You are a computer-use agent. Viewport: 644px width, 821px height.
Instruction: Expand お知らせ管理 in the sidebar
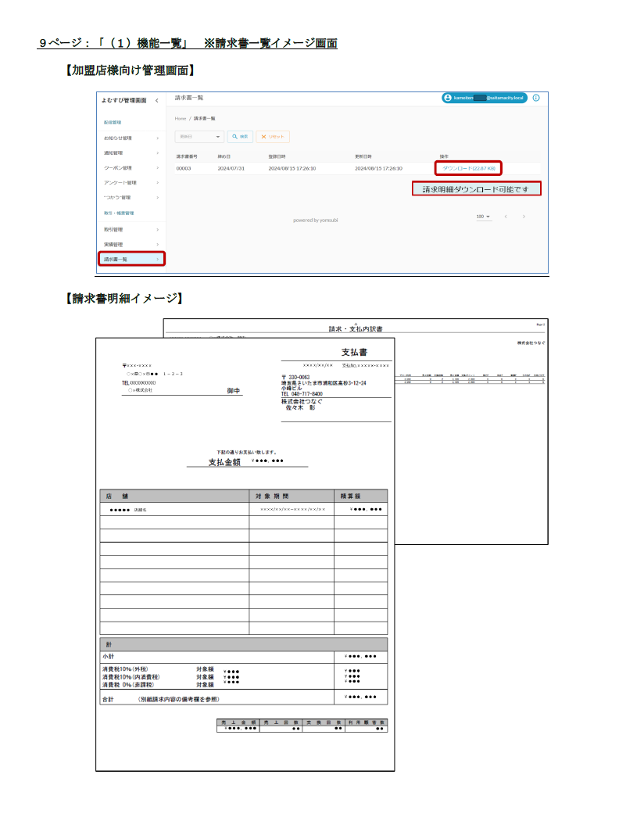(x=131, y=138)
